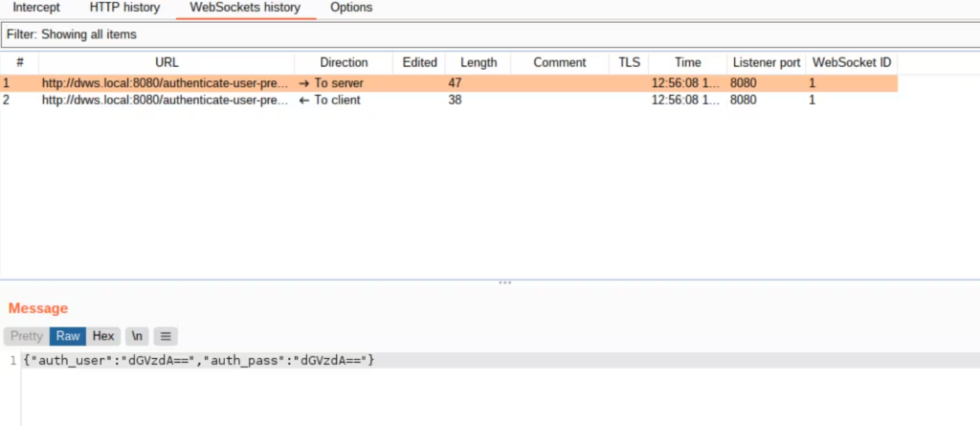
Task: Open the HTTP history tab
Action: [124, 8]
